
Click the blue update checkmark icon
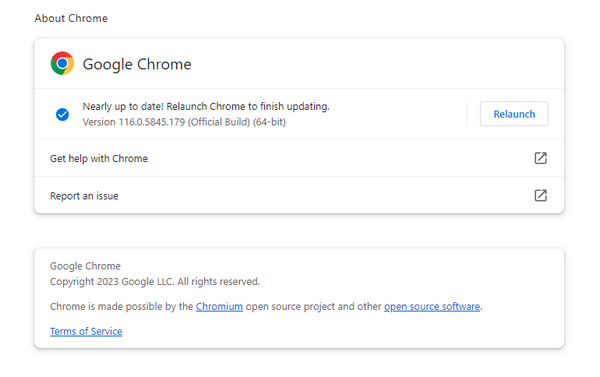point(62,114)
